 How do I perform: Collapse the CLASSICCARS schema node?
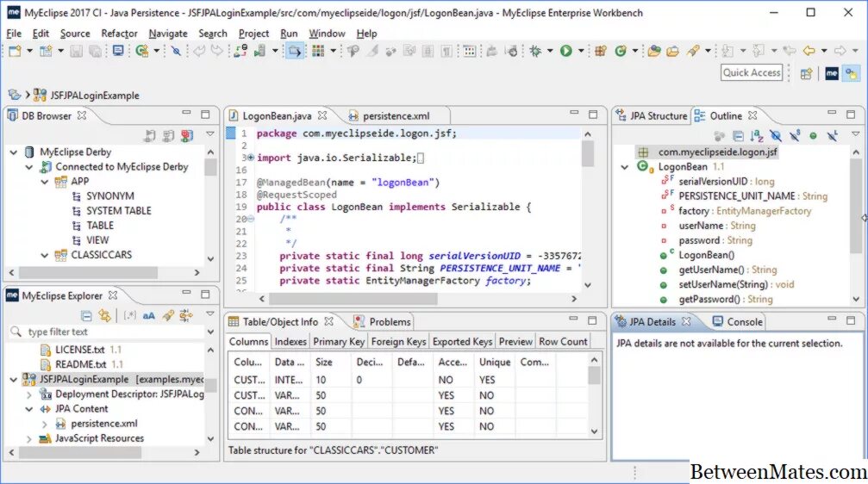click(x=45, y=255)
